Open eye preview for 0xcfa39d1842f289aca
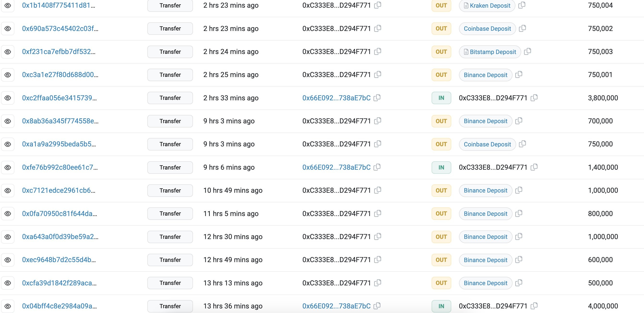The height and width of the screenshot is (313, 644). click(8, 283)
